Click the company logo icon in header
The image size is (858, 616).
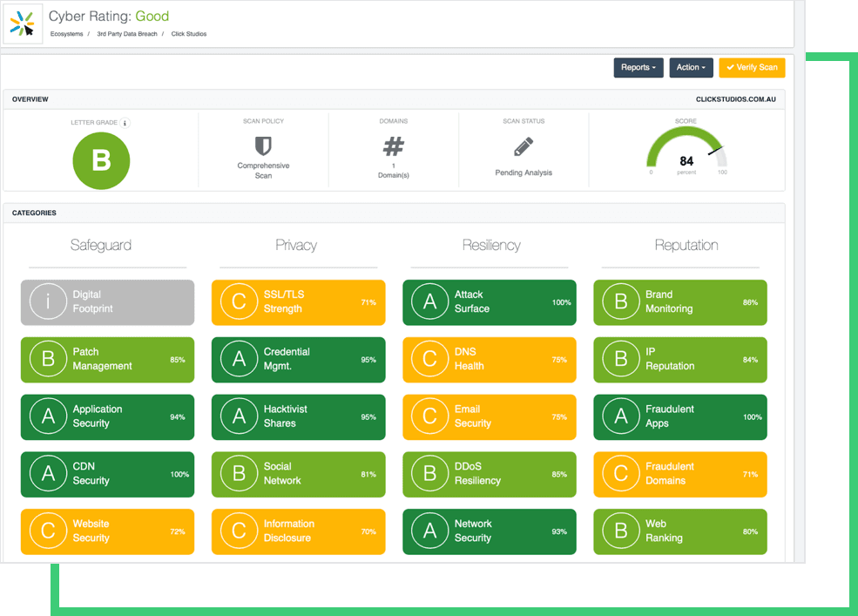click(x=23, y=24)
